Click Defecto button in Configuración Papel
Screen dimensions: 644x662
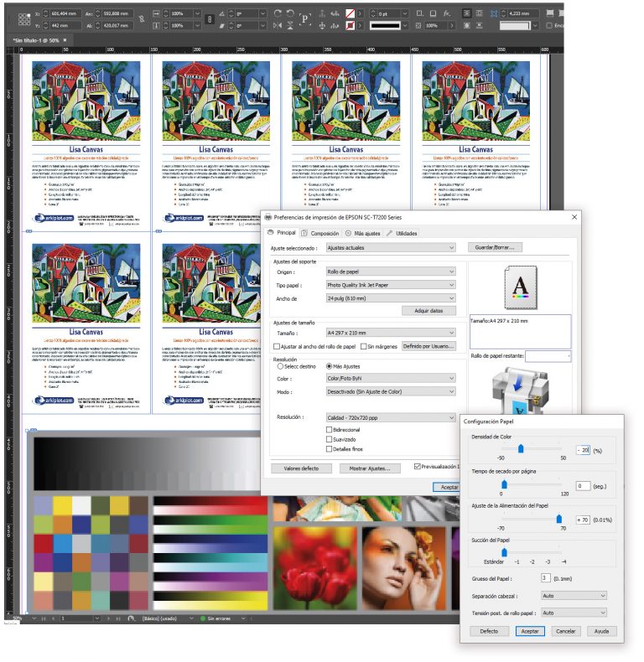[489, 631]
